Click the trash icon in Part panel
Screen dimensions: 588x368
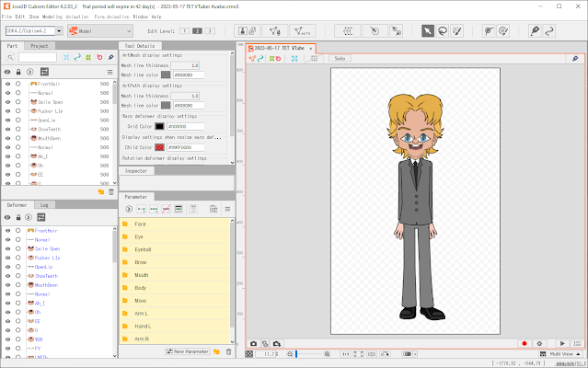(111, 192)
